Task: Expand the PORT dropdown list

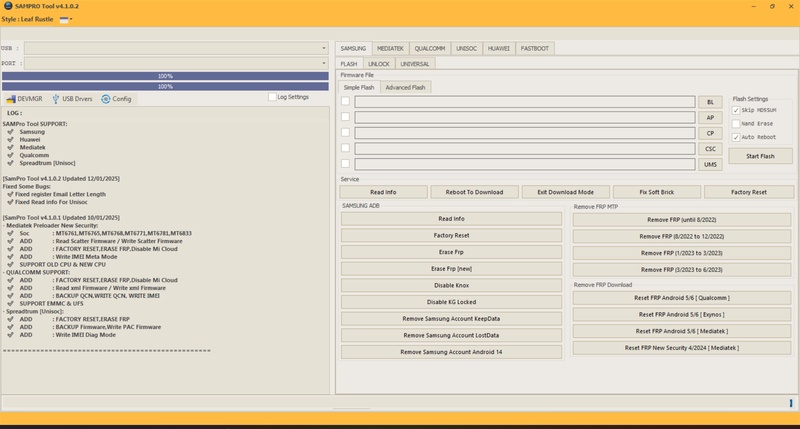Action: [x=323, y=63]
